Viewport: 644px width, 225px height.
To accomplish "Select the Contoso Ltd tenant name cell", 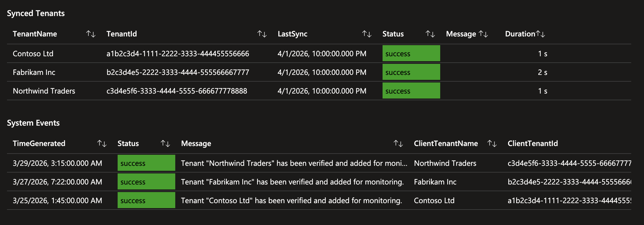I will 33,54.
